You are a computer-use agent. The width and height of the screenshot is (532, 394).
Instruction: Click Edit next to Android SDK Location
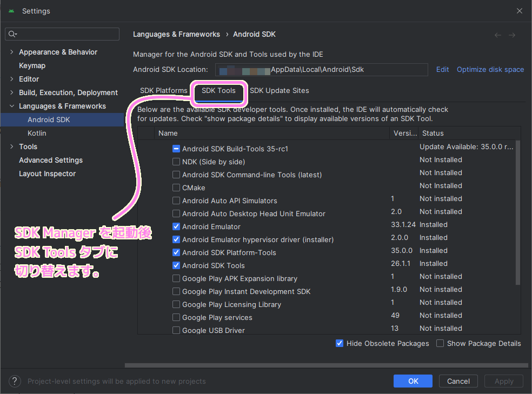point(442,69)
